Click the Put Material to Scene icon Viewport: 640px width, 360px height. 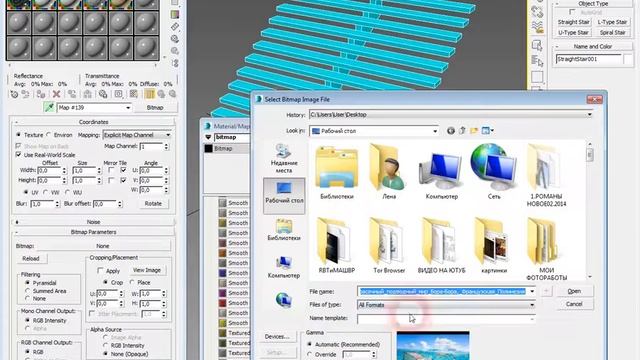coord(26,94)
